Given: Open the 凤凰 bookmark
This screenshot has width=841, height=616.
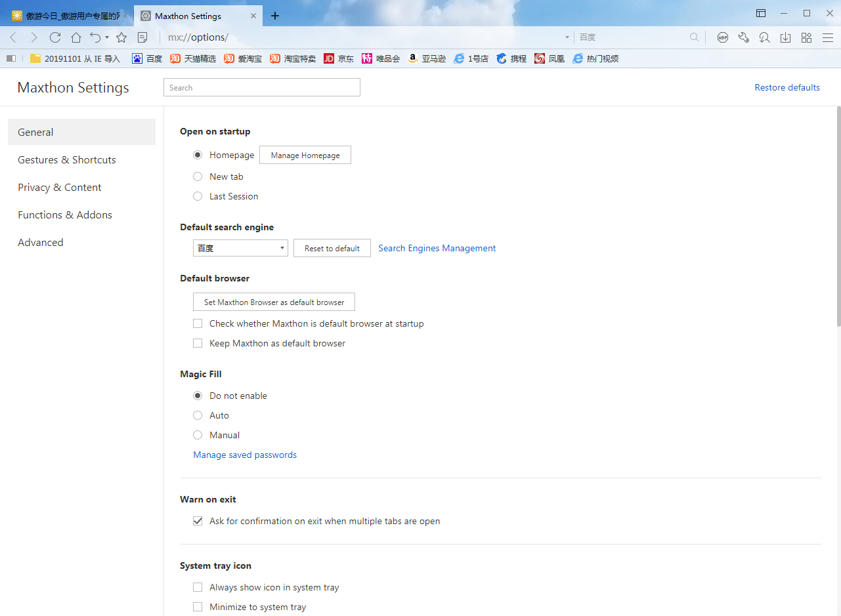Looking at the screenshot, I should 550,58.
